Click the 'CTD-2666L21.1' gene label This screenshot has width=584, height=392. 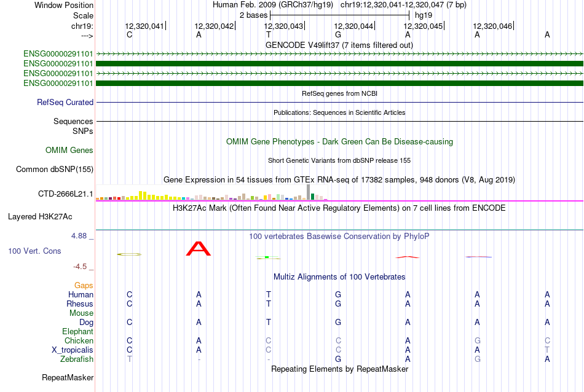[x=66, y=194]
